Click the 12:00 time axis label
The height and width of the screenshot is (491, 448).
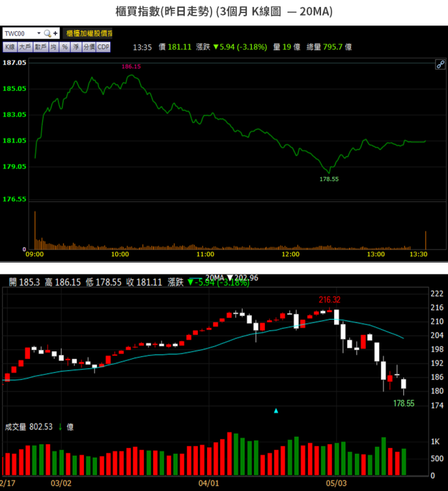tap(291, 255)
